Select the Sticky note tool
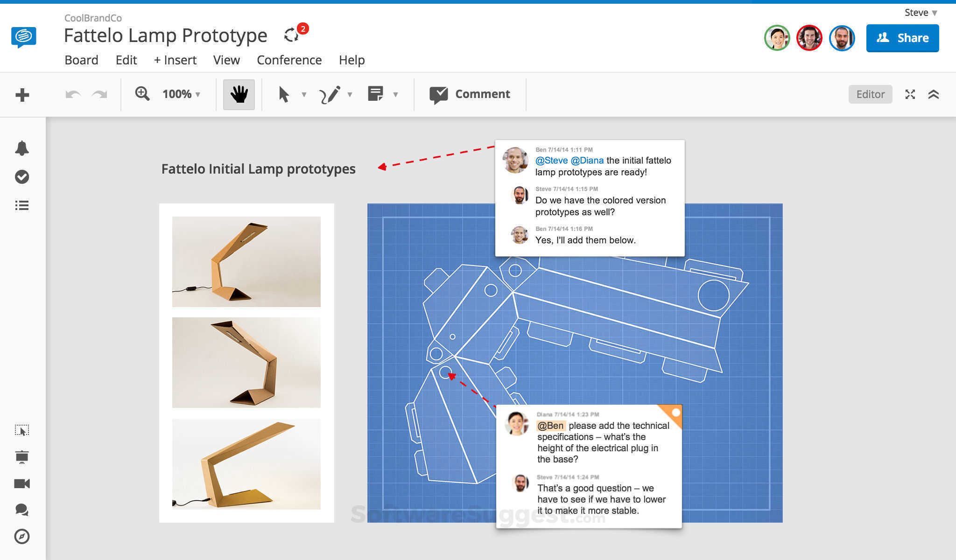956x560 pixels. point(376,93)
